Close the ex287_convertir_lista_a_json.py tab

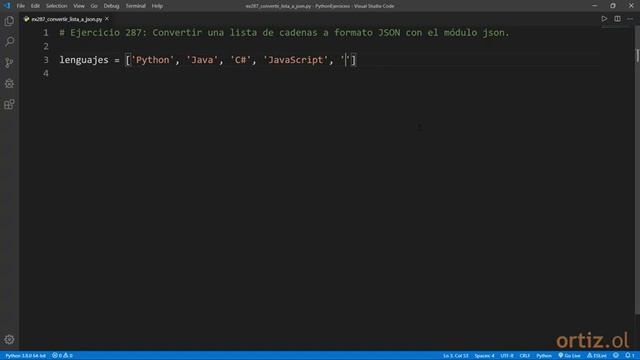(107, 19)
